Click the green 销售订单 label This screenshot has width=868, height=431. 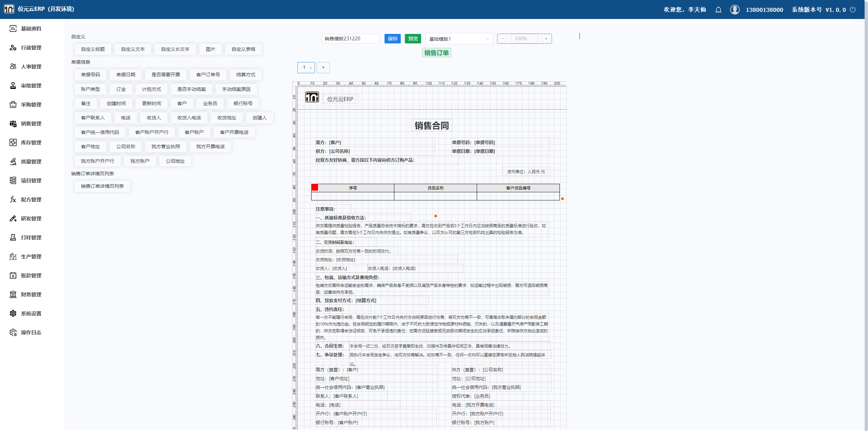[x=436, y=53]
